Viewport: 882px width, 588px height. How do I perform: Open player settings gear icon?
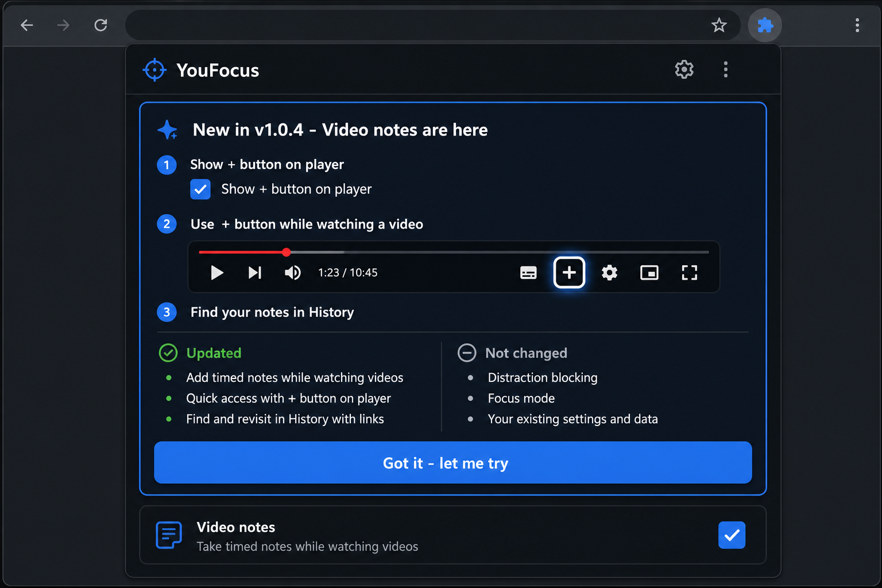pos(609,273)
